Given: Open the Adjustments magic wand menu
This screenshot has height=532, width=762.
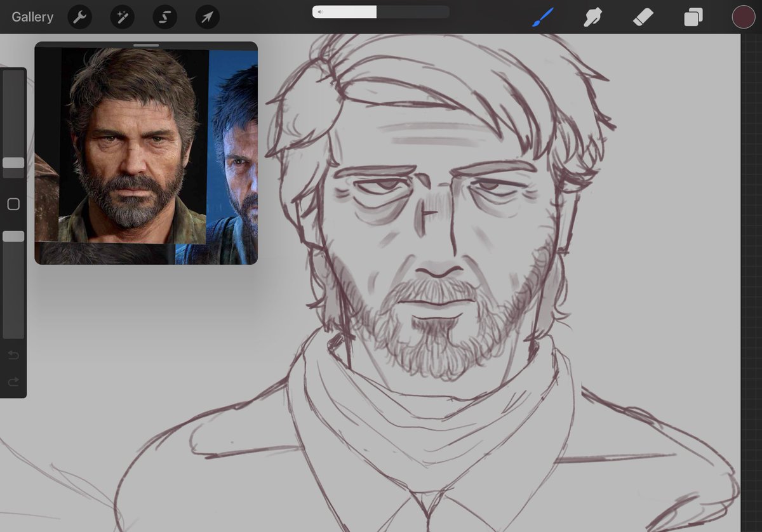Looking at the screenshot, I should pyautogui.click(x=123, y=17).
